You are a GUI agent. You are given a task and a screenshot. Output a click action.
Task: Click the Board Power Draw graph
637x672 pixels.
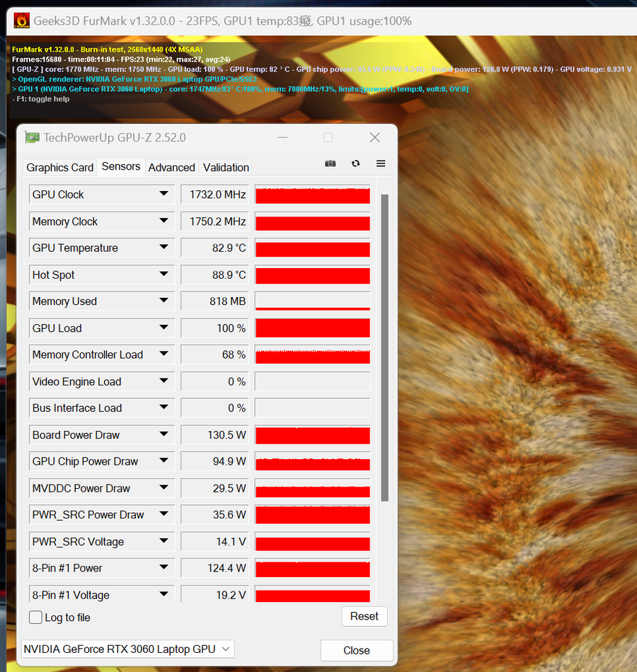[x=312, y=435]
